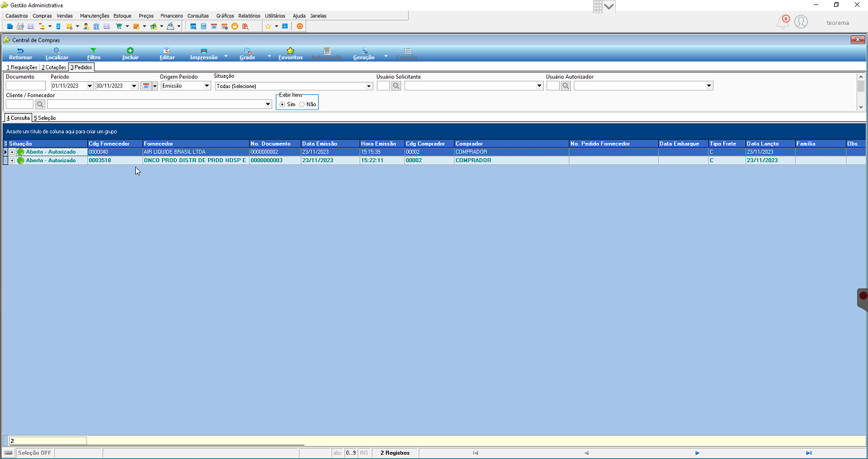Select the Sim radio button
868x459 pixels.
(x=282, y=104)
